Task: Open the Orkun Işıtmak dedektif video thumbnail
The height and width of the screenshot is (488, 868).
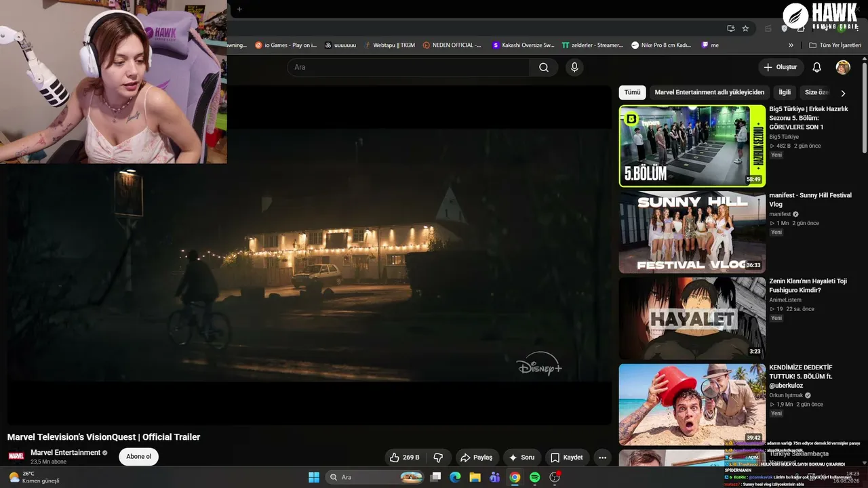Action: 692,405
